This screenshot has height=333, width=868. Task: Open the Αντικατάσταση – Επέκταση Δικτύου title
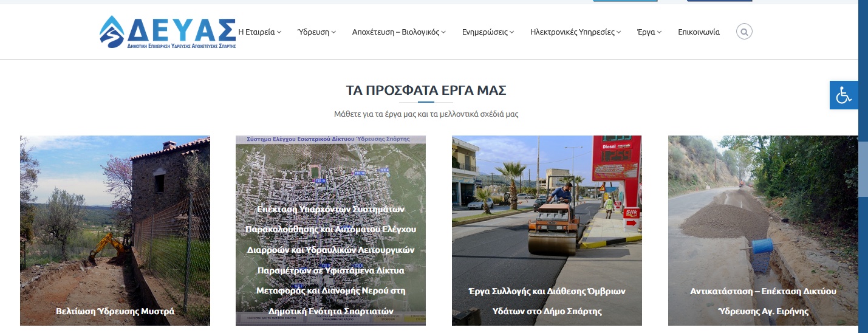(763, 292)
